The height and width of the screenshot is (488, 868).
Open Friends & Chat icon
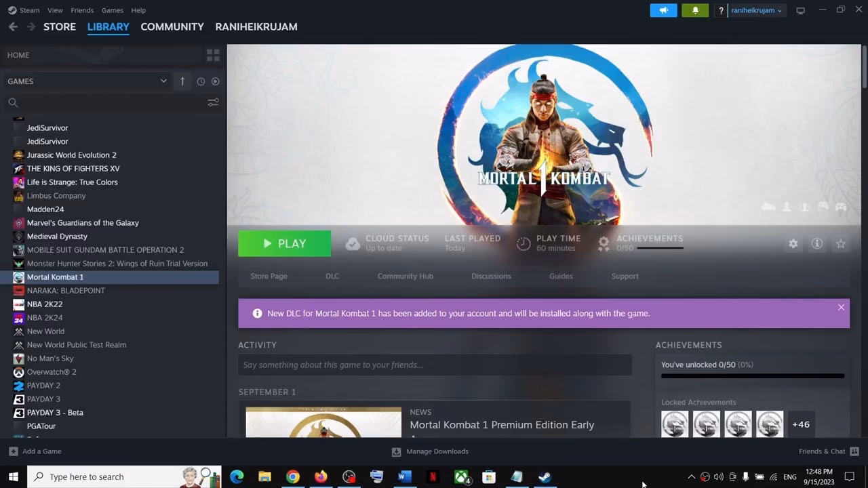[854, 451]
